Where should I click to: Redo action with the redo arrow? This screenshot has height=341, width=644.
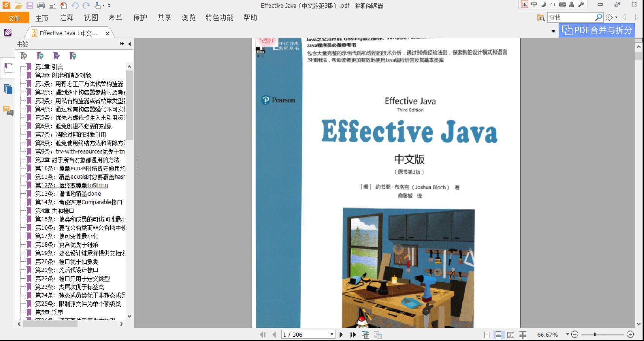coord(86,5)
